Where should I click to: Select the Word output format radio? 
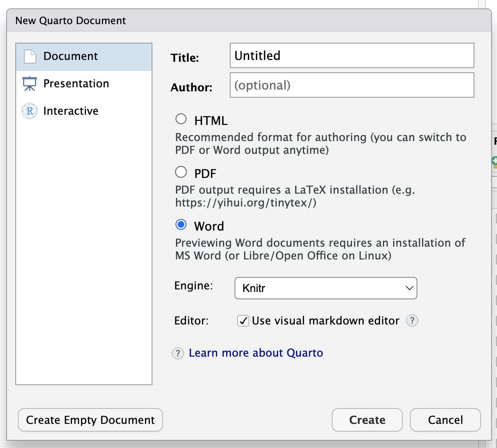(x=181, y=224)
